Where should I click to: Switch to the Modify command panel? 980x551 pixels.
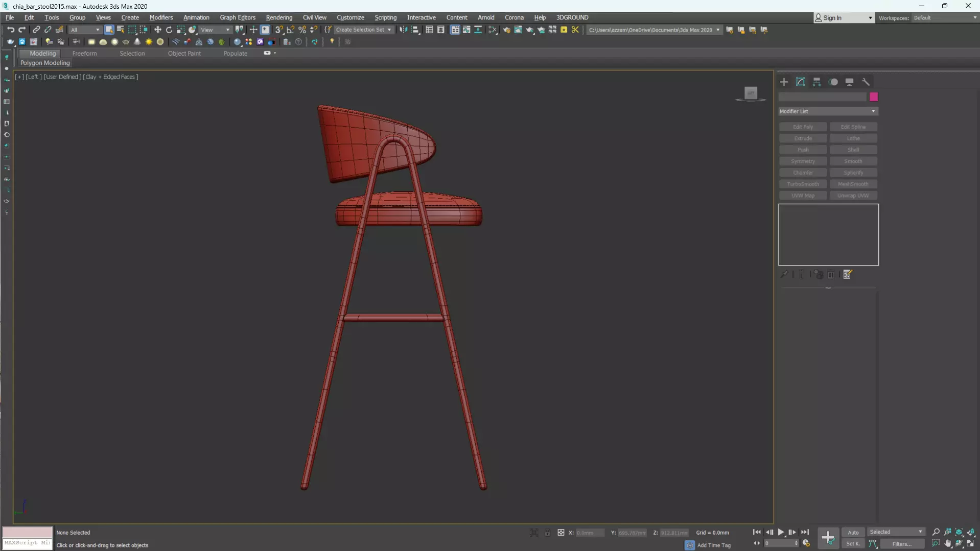pyautogui.click(x=800, y=82)
